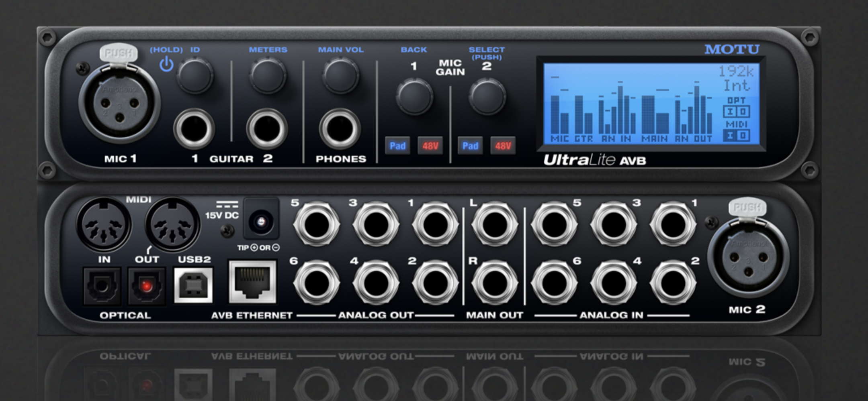Click the PHONES headphone jack
This screenshot has height=401, width=868.
(340, 129)
